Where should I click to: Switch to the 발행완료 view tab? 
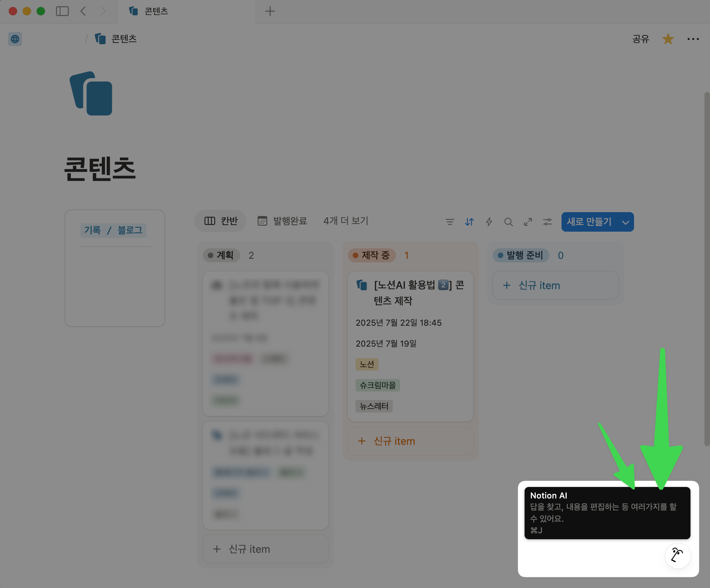[282, 221]
